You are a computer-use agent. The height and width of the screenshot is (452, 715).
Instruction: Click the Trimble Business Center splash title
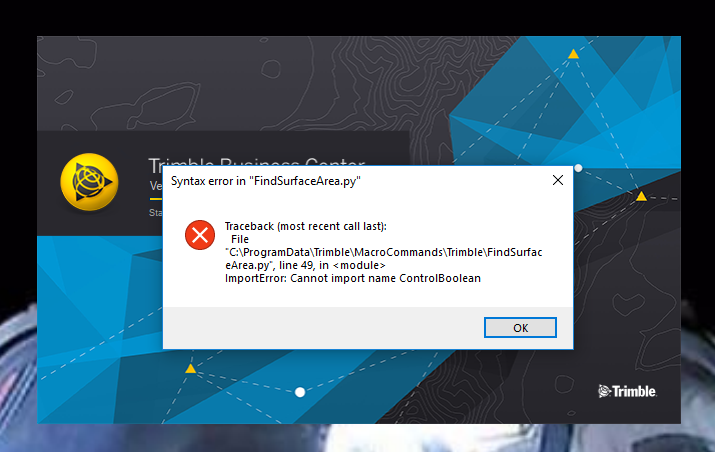click(x=257, y=161)
